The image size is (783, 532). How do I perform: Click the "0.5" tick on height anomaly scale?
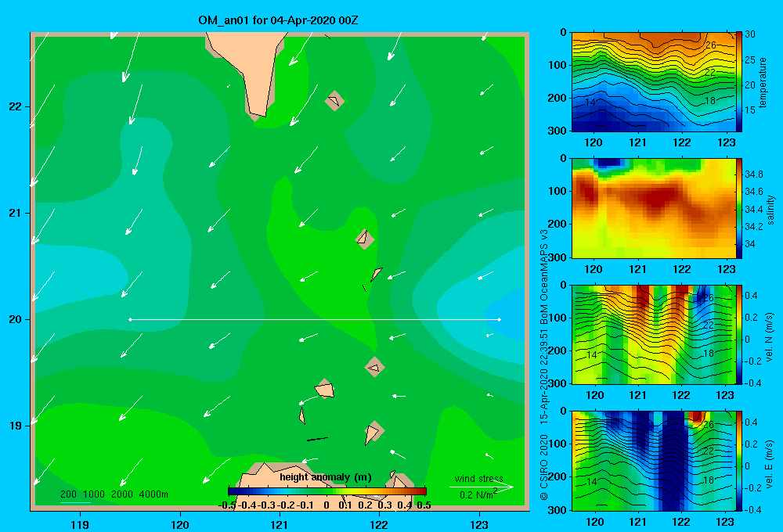(x=424, y=505)
